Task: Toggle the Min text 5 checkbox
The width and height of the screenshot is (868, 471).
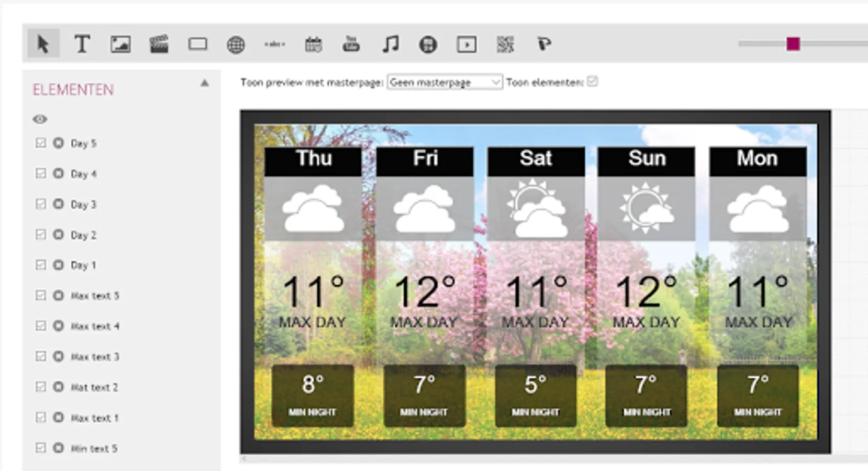Action: 40,448
